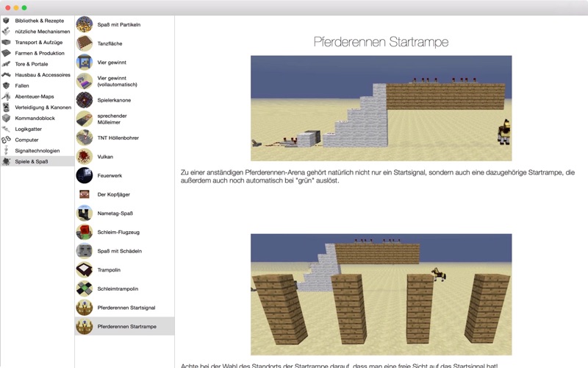Open the Tanzfläche article
The image size is (588, 368).
[124, 43]
